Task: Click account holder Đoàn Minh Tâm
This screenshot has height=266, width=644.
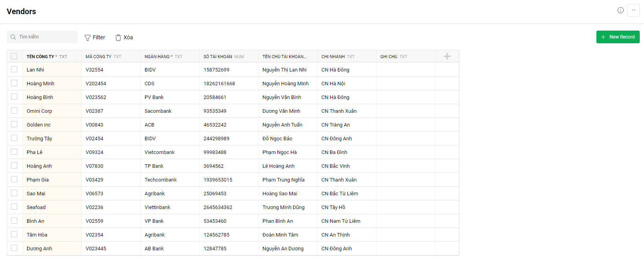Action: (x=288, y=235)
